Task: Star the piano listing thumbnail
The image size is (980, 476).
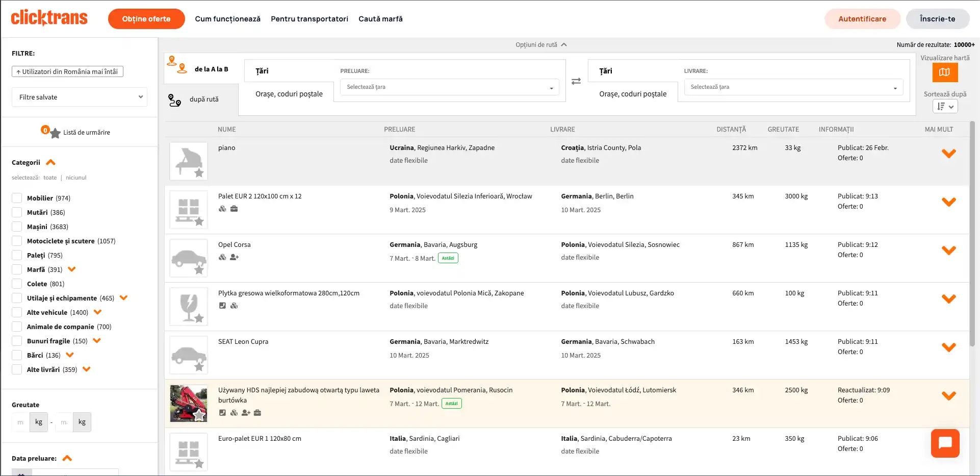Action: (x=199, y=173)
